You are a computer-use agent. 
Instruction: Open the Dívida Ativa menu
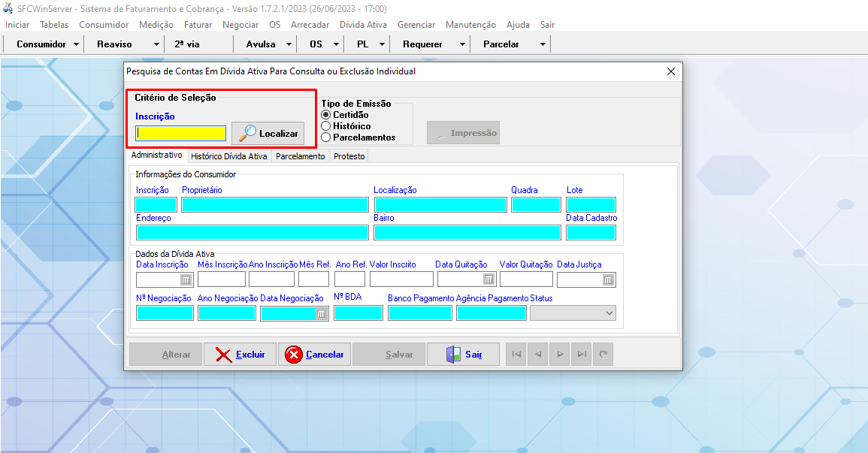coord(363,25)
